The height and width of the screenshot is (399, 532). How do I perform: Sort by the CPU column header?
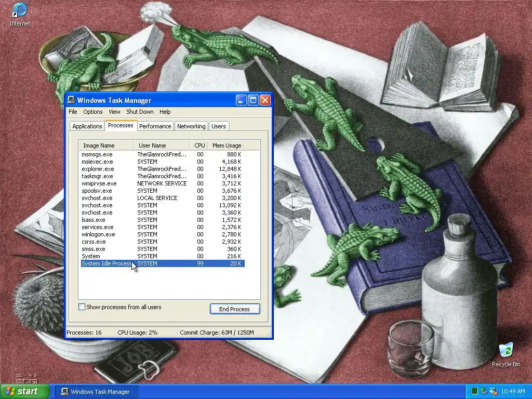199,145
